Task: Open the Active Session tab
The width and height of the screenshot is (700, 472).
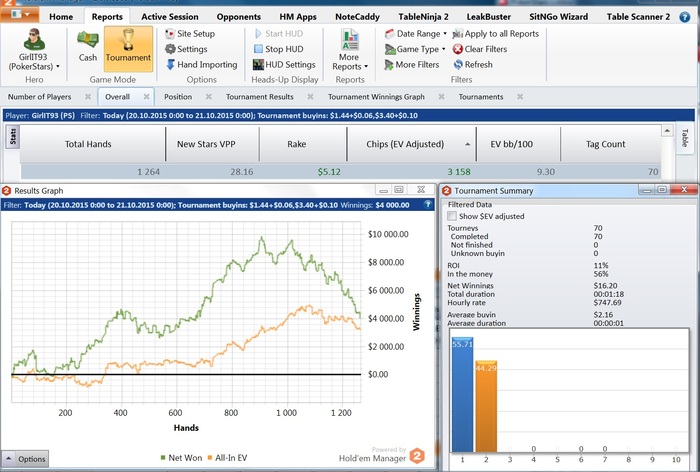Action: coord(170,17)
